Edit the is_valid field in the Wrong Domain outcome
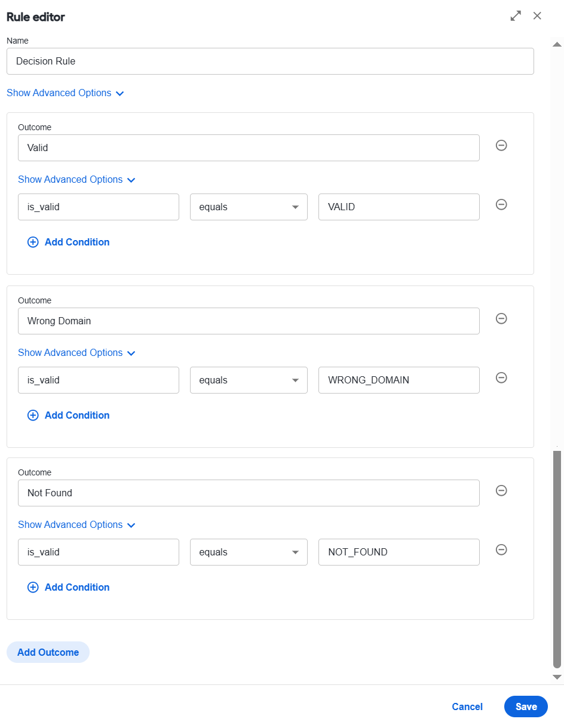 pos(99,380)
